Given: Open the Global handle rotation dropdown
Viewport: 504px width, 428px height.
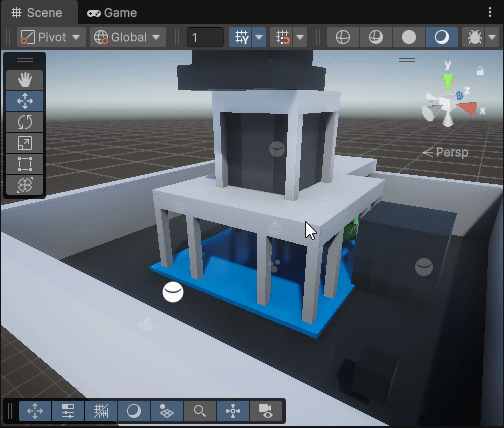Looking at the screenshot, I should 128,37.
